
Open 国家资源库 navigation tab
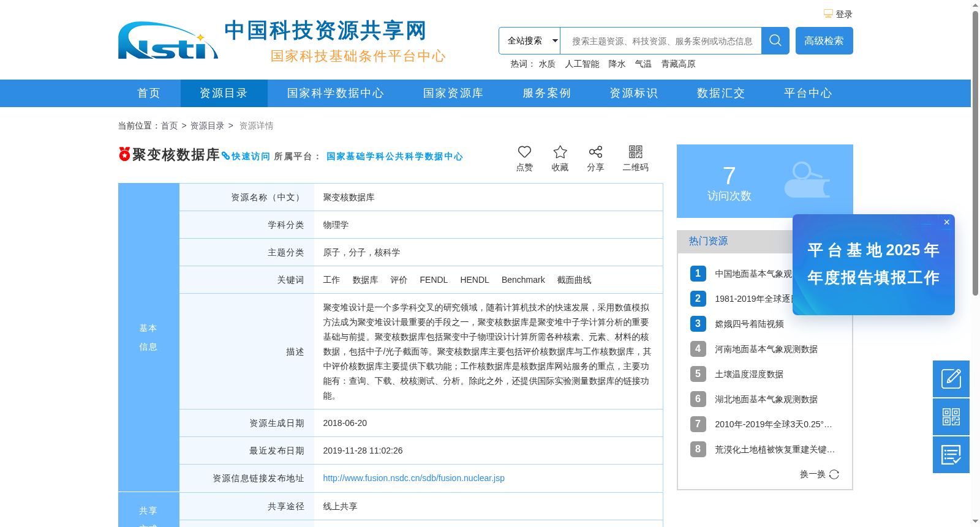pos(453,93)
